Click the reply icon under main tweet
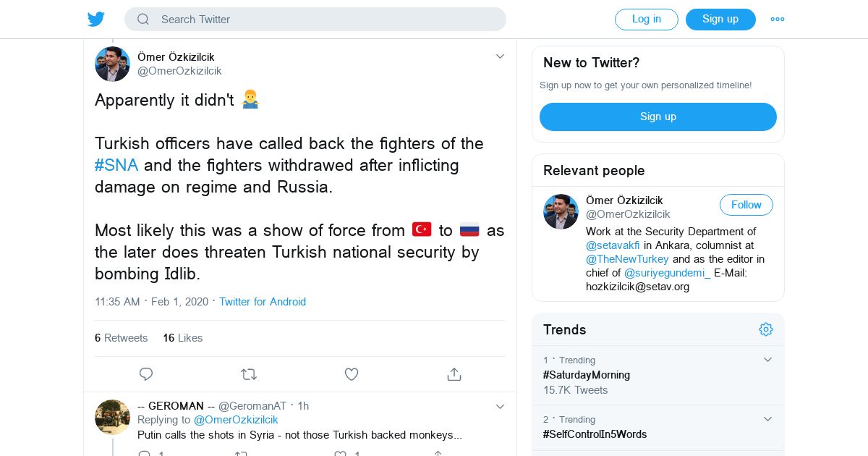This screenshot has height=456, width=868. [146, 374]
